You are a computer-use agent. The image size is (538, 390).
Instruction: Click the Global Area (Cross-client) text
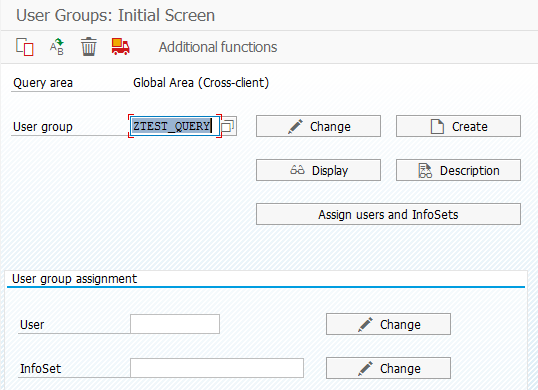tap(201, 83)
